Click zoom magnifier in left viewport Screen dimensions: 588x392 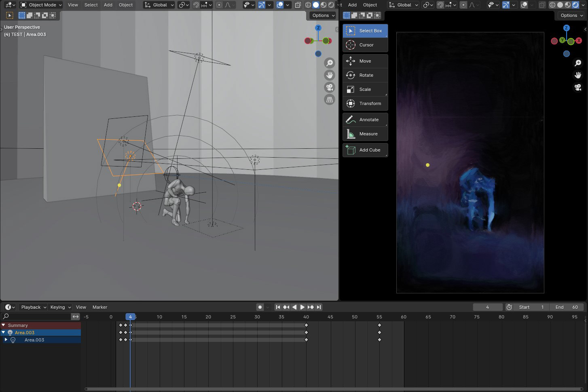click(330, 63)
